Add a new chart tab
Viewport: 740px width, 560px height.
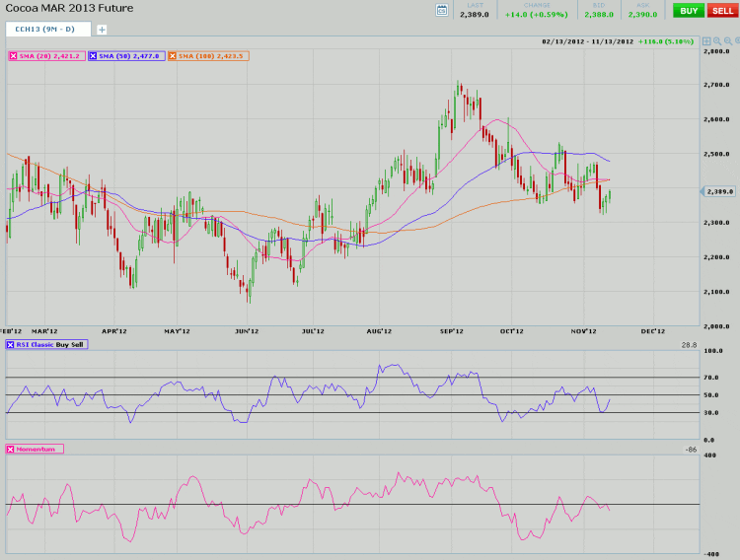[x=102, y=30]
